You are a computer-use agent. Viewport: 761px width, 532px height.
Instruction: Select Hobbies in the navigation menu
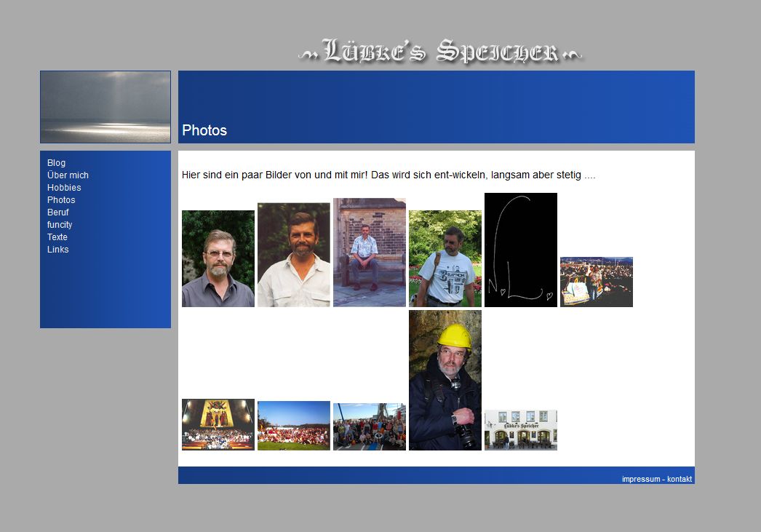[64, 188]
